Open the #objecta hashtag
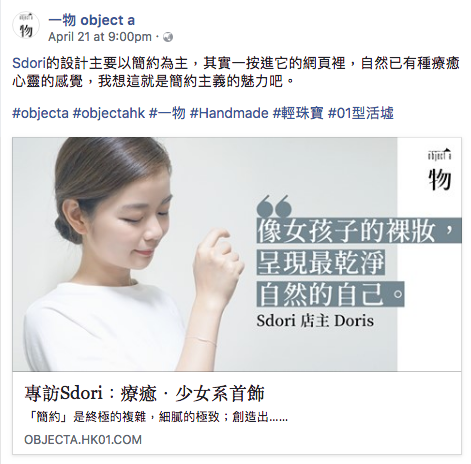Viewport: 471px width, 464px height. pos(40,113)
